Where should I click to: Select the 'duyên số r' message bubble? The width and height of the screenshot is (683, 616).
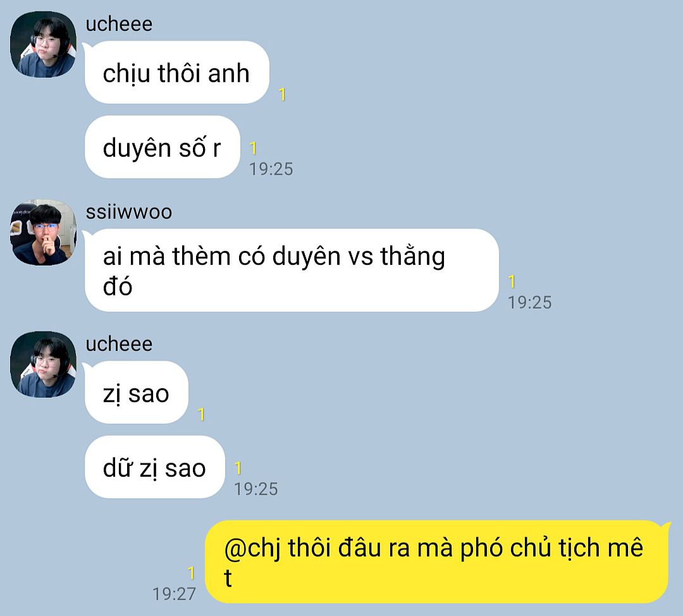[x=163, y=147]
